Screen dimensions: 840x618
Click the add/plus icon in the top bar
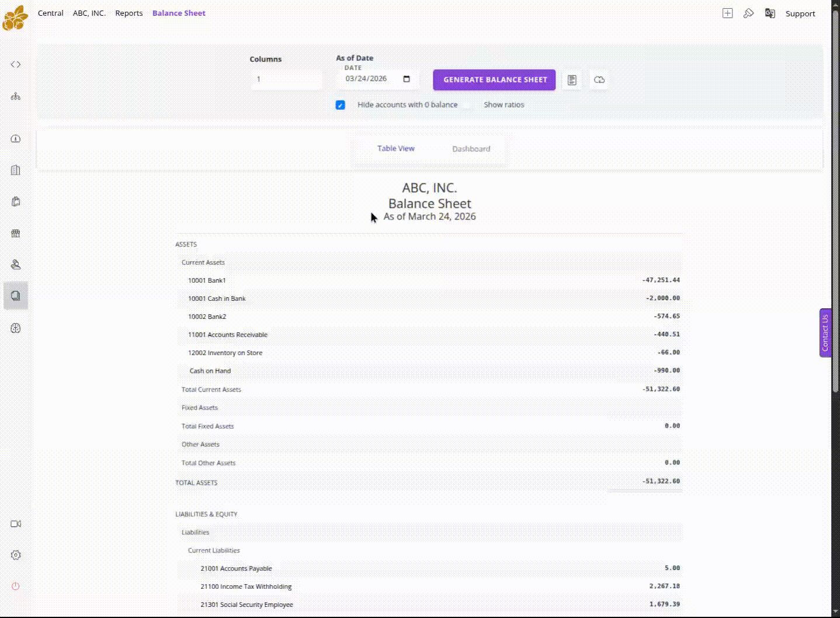[x=727, y=13]
